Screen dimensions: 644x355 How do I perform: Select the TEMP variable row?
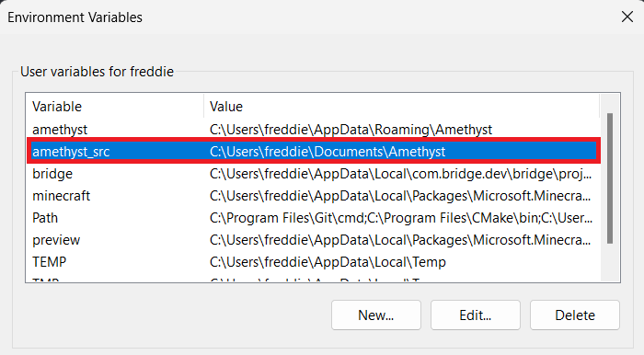(x=314, y=262)
